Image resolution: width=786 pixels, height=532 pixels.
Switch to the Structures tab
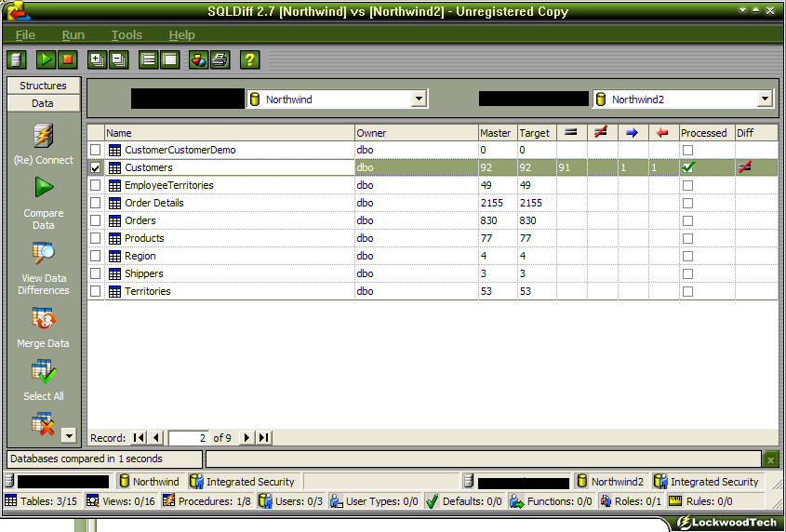click(x=43, y=86)
